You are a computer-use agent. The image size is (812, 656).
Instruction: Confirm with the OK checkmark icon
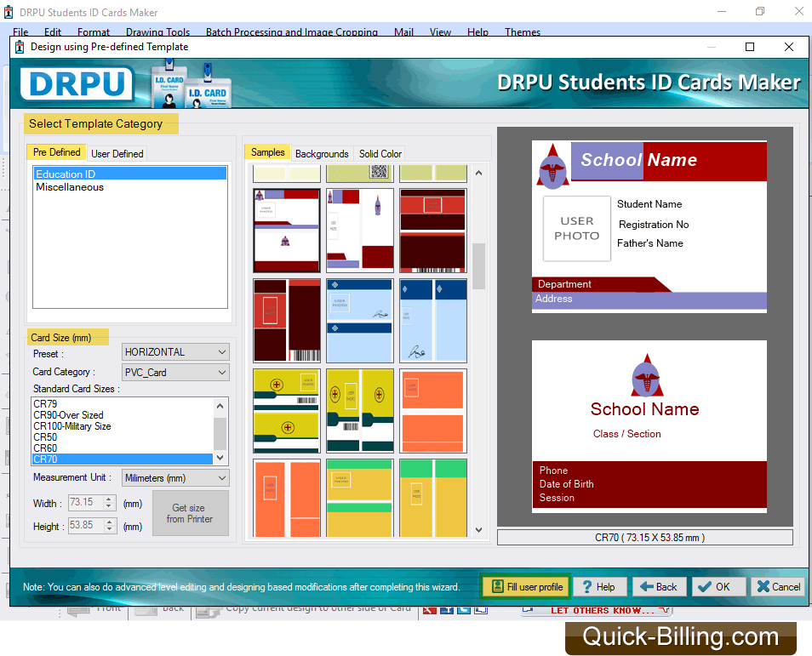[x=704, y=586]
